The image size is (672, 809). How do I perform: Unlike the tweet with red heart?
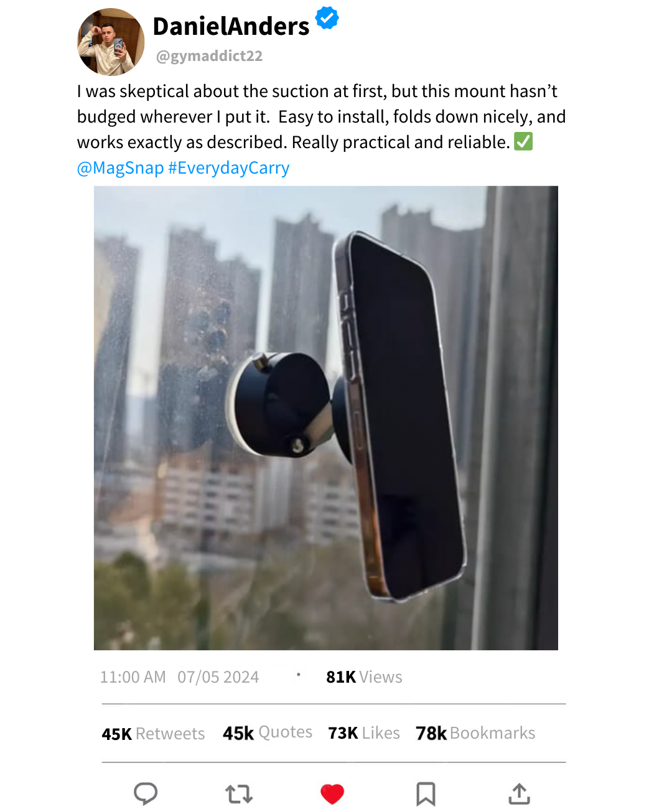click(332, 794)
